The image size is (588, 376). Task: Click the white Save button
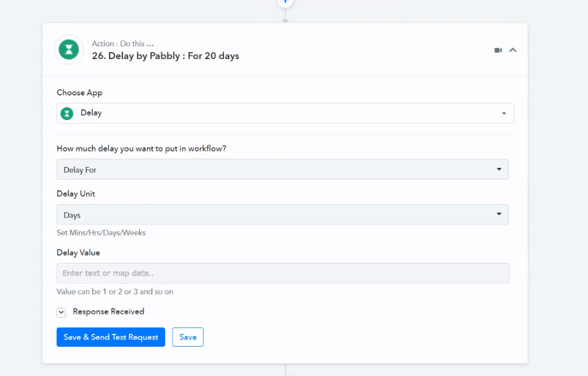pyautogui.click(x=188, y=337)
